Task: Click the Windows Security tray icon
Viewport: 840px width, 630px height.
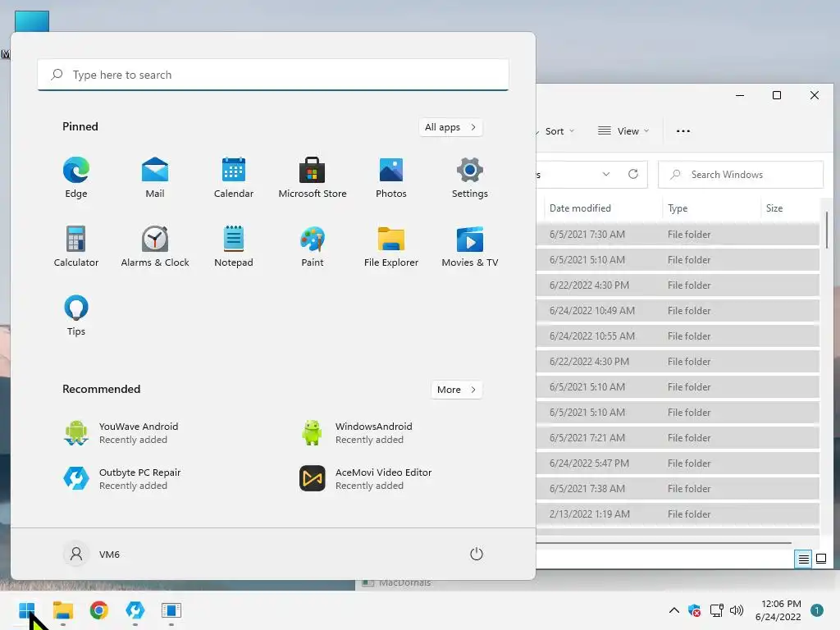Action: click(694, 610)
